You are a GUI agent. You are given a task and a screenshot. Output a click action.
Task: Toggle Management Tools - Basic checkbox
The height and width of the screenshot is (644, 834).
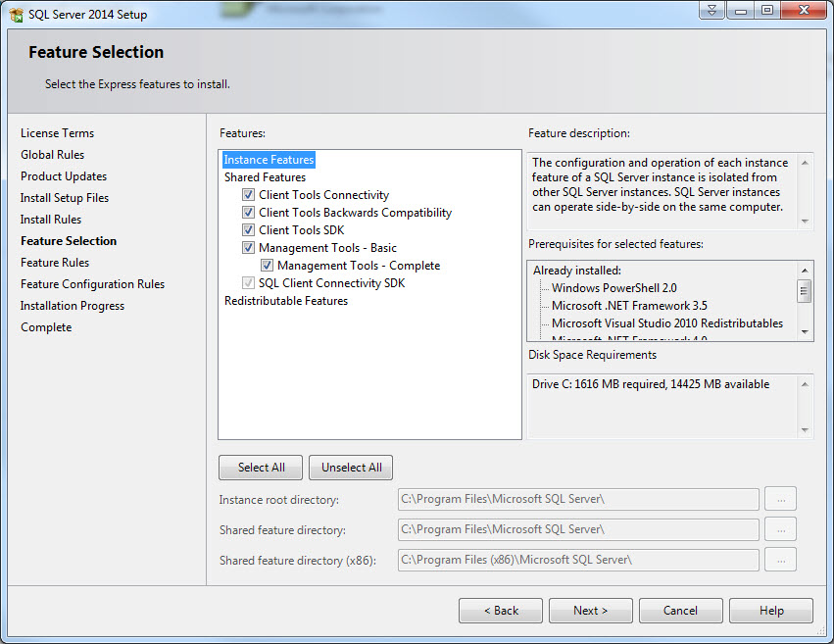(248, 247)
